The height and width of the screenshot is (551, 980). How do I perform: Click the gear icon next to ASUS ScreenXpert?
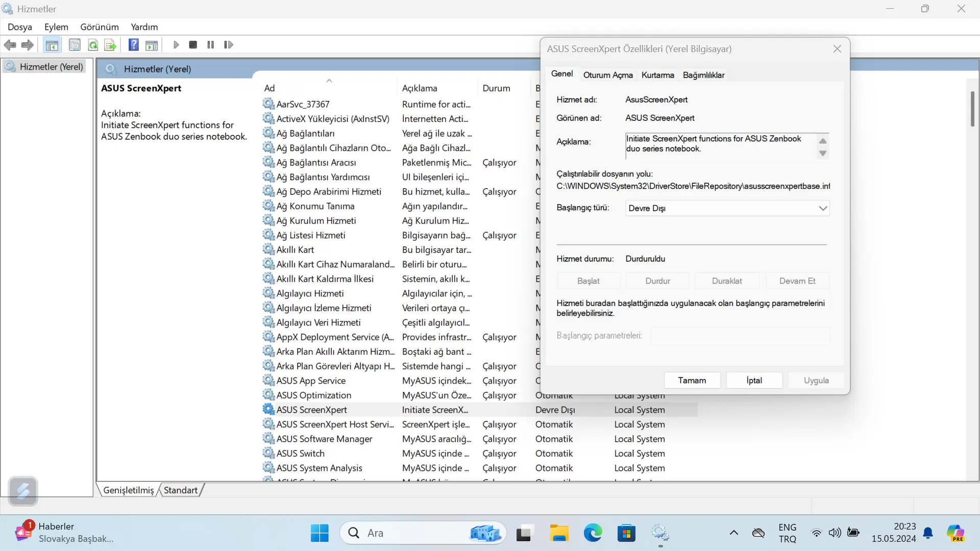[268, 409]
